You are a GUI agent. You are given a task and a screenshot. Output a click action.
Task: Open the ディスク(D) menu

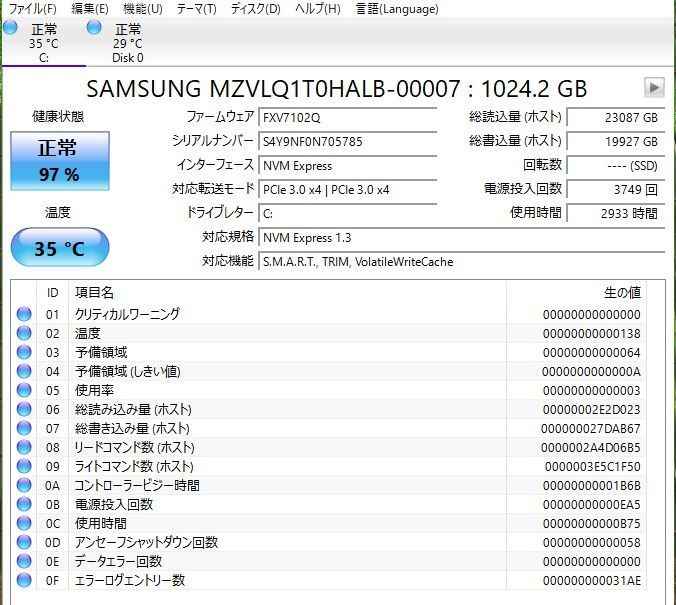point(256,9)
